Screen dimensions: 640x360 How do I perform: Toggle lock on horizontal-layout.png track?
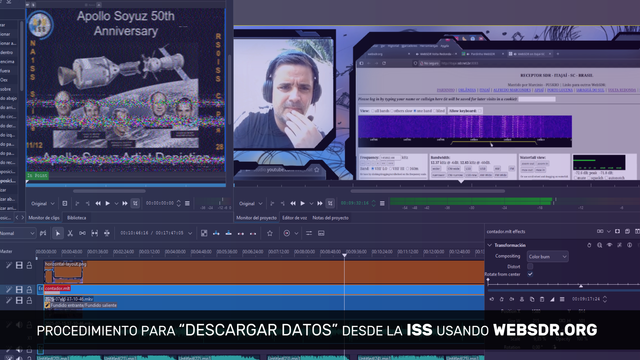pos(29,265)
